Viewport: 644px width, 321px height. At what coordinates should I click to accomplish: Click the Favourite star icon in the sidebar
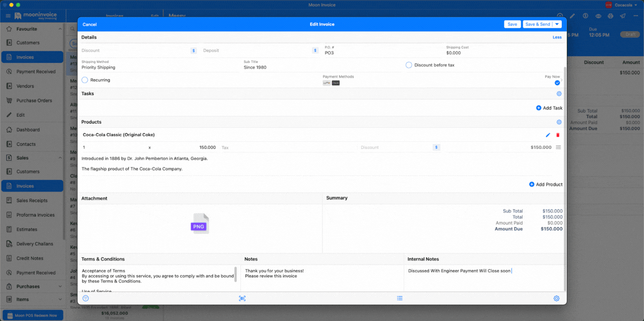(x=9, y=29)
